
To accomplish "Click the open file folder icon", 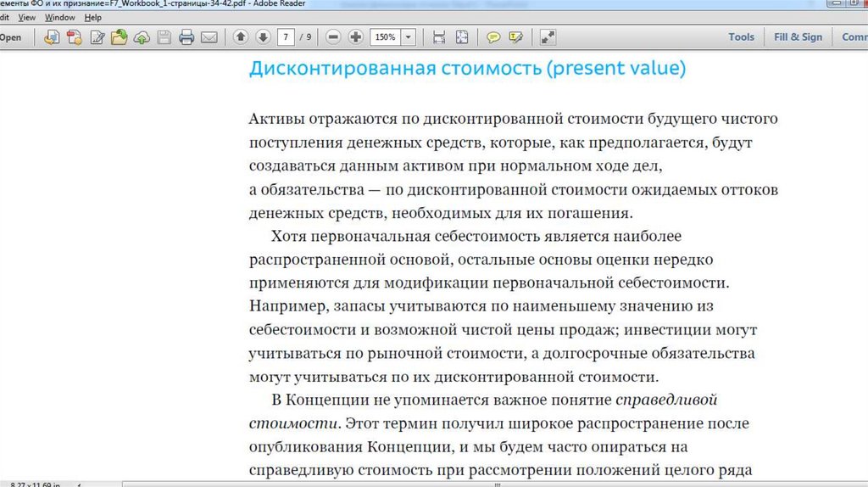I will (120, 37).
